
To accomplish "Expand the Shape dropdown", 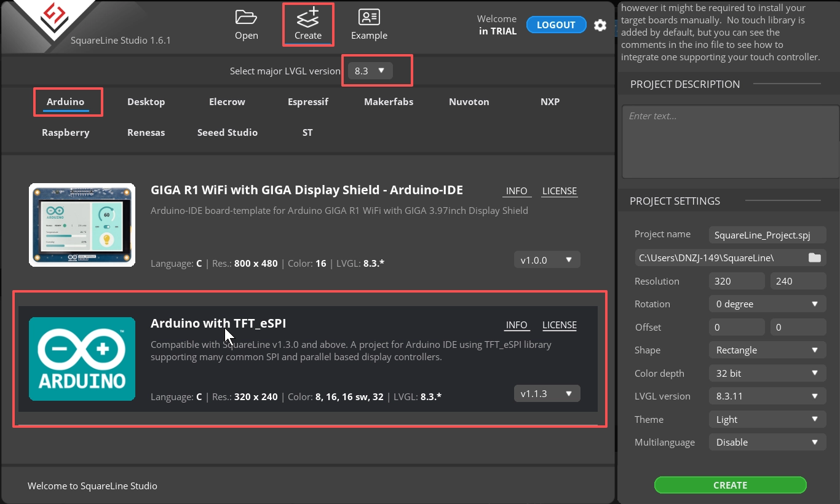I will point(767,350).
